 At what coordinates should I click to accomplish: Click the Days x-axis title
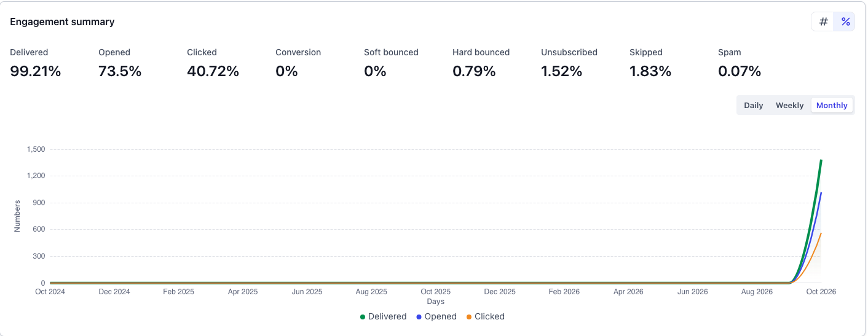435,302
